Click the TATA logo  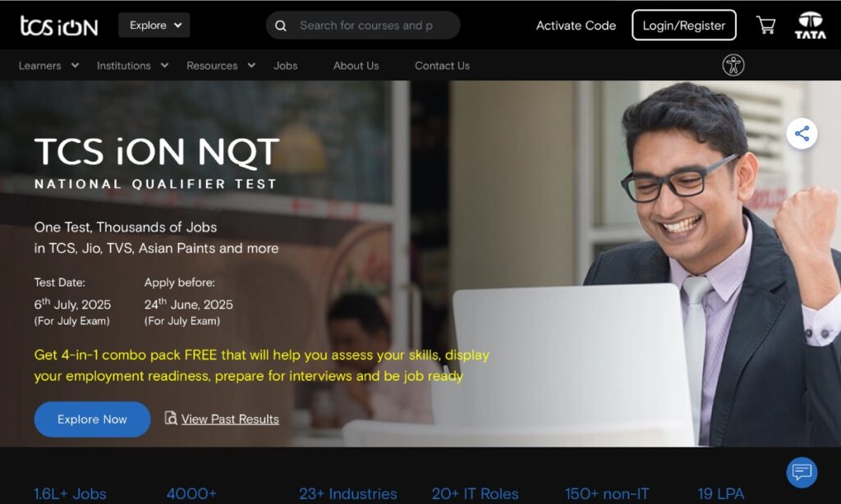(x=810, y=25)
